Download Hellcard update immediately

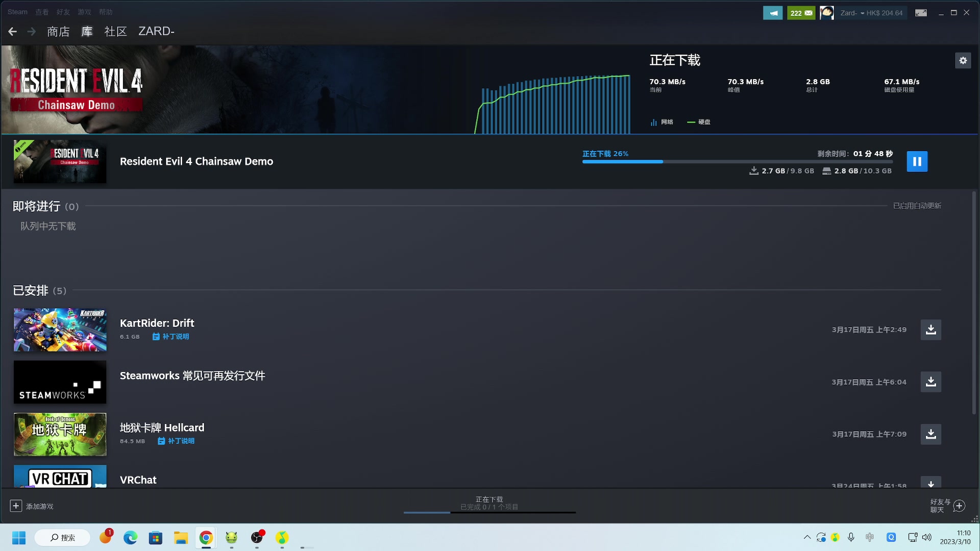pyautogui.click(x=930, y=434)
